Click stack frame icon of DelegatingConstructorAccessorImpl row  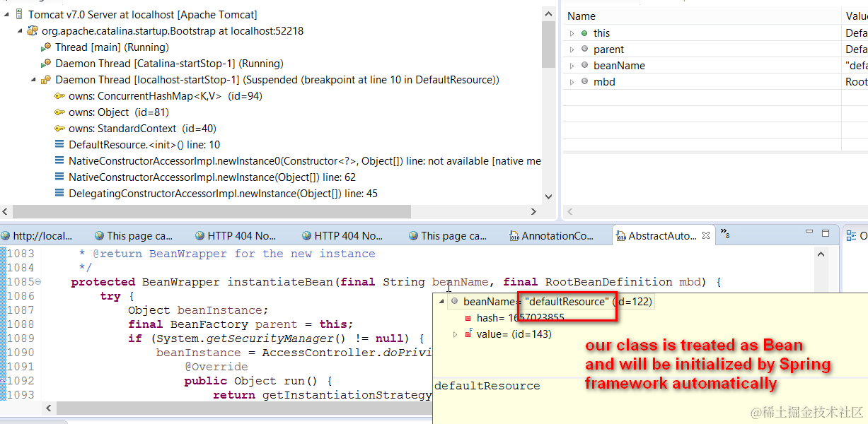[59, 193]
